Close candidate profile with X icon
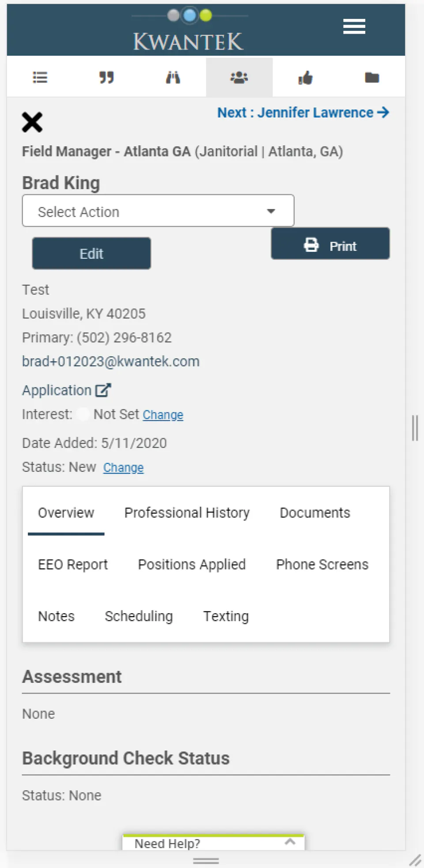The width and height of the screenshot is (424, 868). tap(32, 122)
